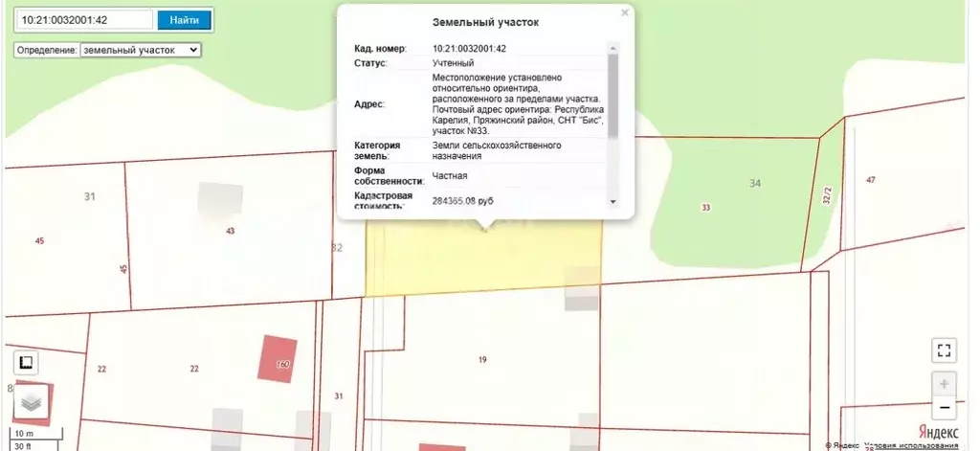Click parcel number 33 on map

tap(705, 208)
